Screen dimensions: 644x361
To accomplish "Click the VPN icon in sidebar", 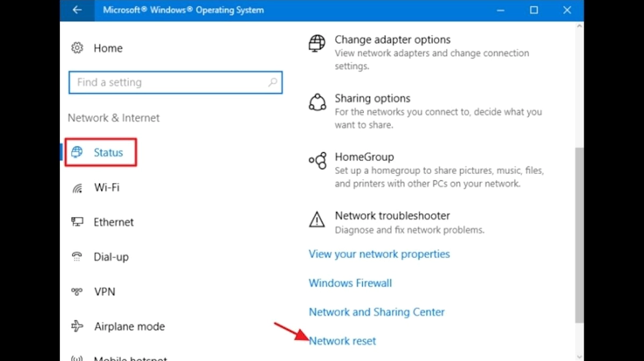I will coord(77,292).
